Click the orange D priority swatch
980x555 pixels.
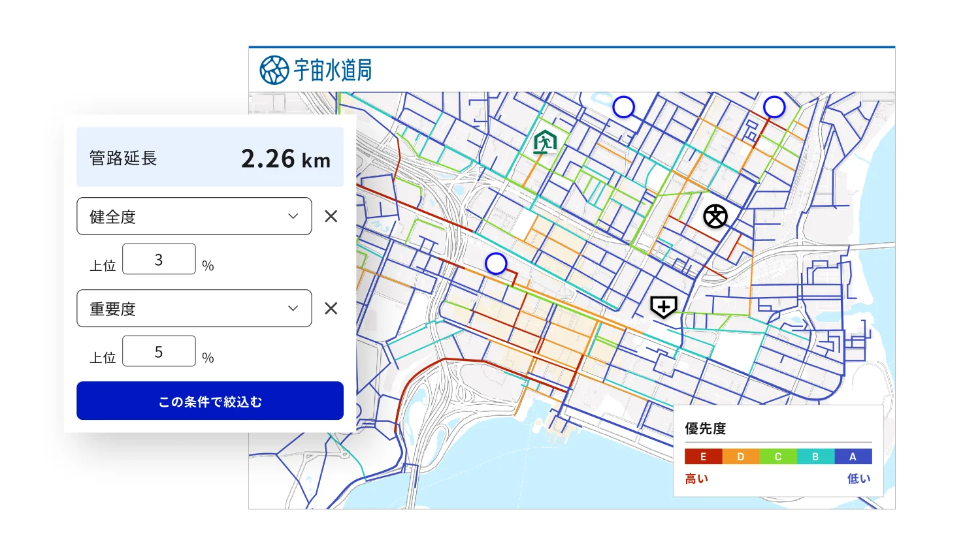(740, 456)
